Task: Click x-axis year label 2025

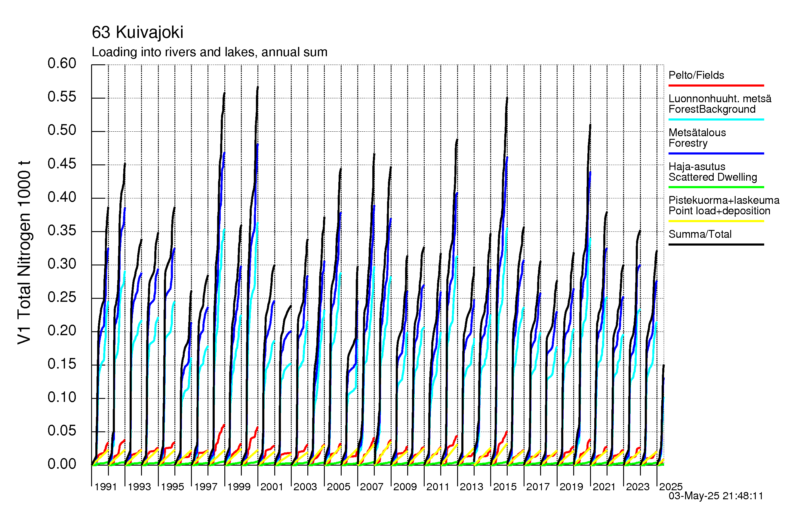Action: tap(671, 487)
